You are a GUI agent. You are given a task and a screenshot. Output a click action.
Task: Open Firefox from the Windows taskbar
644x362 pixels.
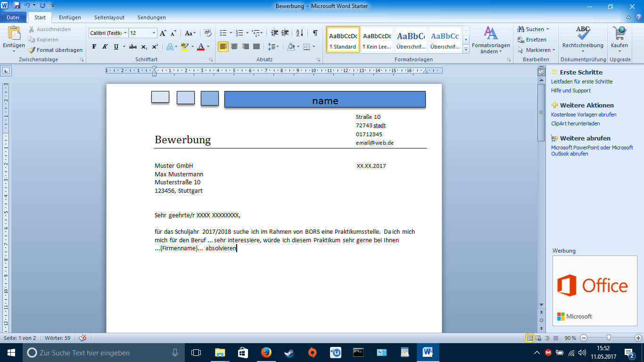pos(266,353)
